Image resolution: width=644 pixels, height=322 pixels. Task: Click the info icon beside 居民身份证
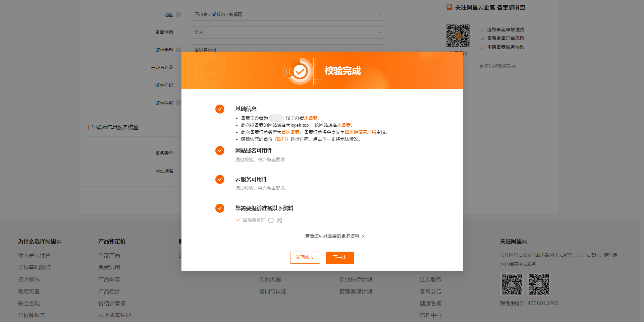[271, 220]
